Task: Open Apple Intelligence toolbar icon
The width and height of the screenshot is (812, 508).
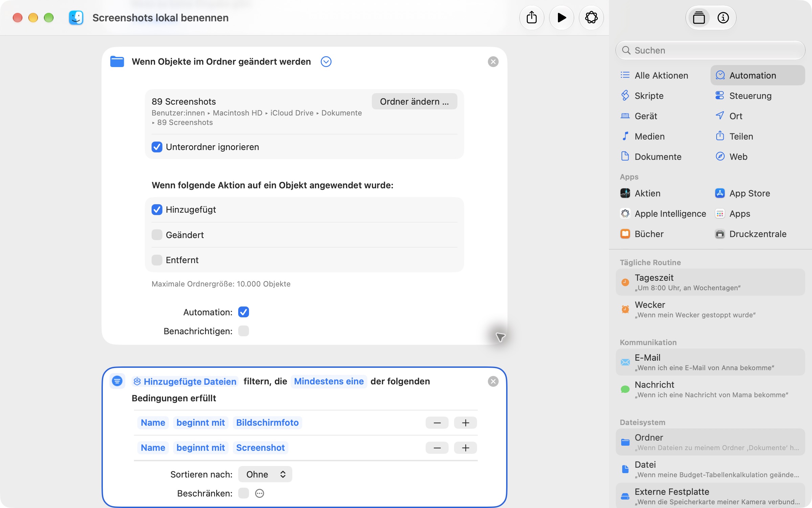Action: pyautogui.click(x=591, y=18)
